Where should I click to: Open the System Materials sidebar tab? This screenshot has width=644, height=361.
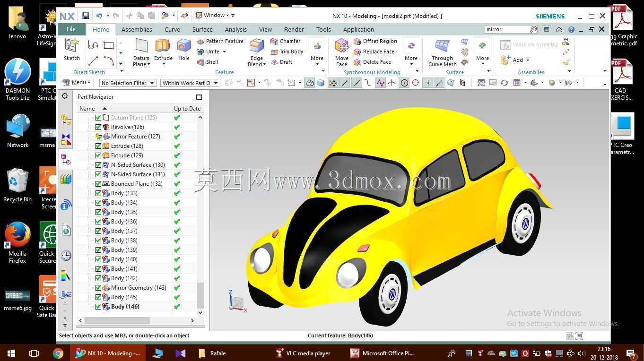[66, 276]
